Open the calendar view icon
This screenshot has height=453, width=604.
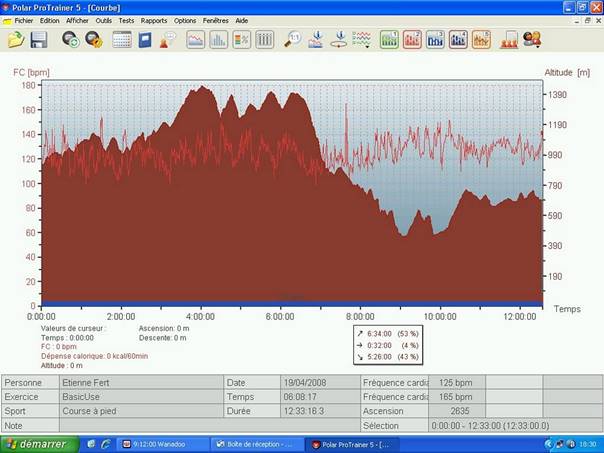coord(122,40)
